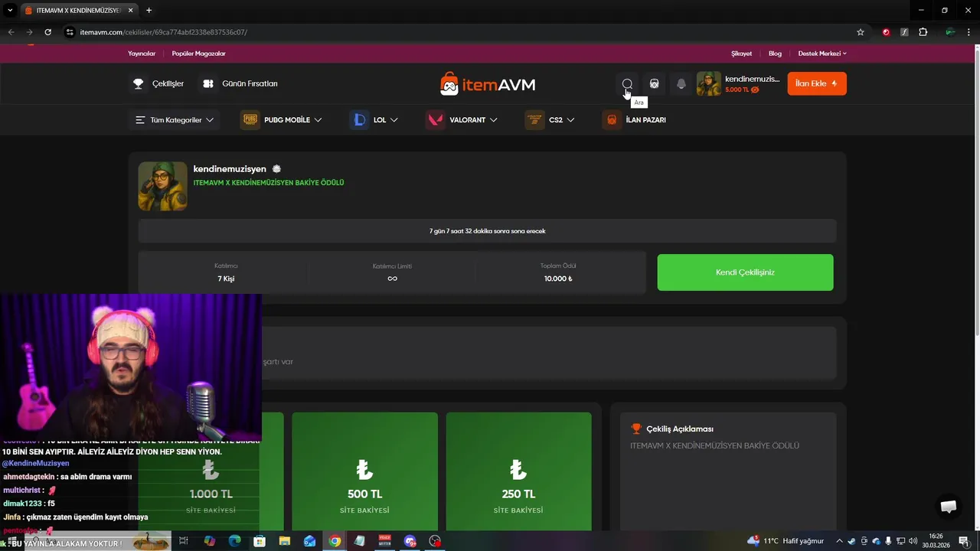Open Popüler Magazalar menu item

198,54
